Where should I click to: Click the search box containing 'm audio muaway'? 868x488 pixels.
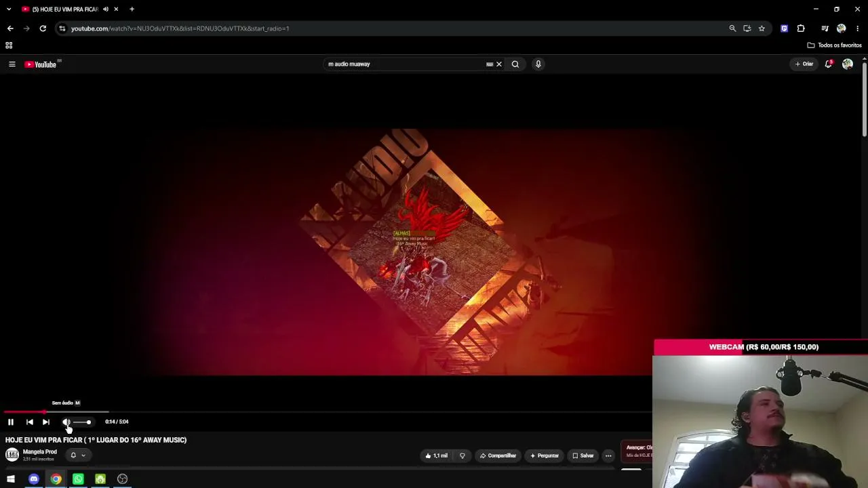[x=405, y=64]
